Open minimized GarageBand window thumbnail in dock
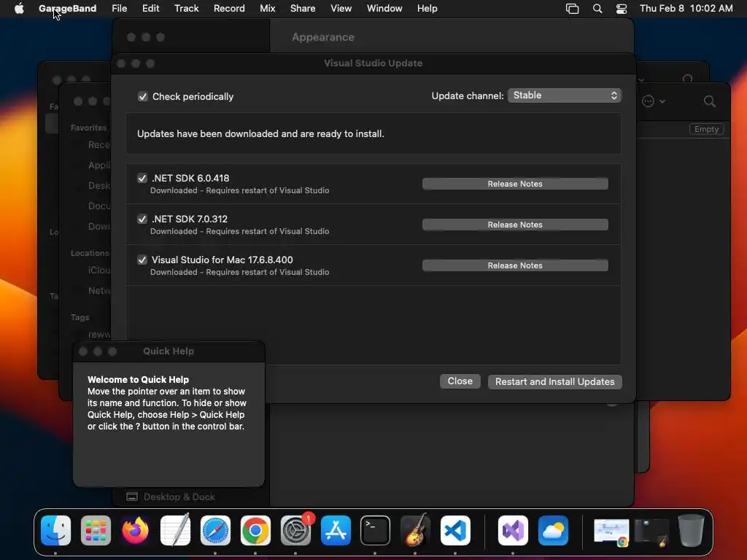Image resolution: width=747 pixels, height=560 pixels. click(x=651, y=532)
